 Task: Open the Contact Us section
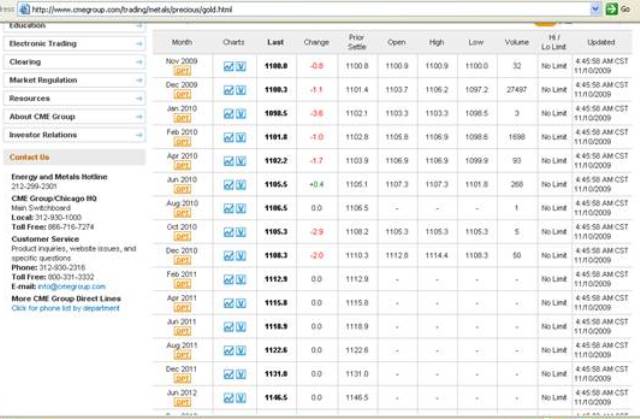[74, 157]
